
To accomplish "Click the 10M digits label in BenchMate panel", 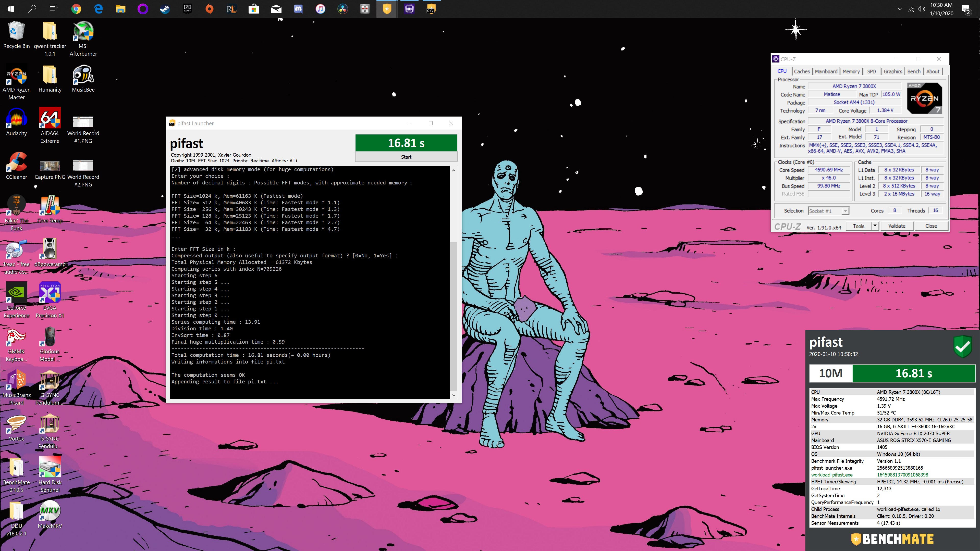I will click(x=830, y=373).
